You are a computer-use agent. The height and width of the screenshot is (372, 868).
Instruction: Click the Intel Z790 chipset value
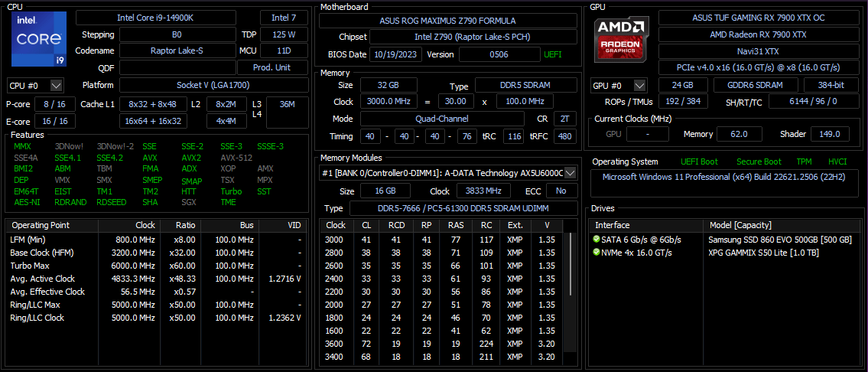tap(473, 38)
